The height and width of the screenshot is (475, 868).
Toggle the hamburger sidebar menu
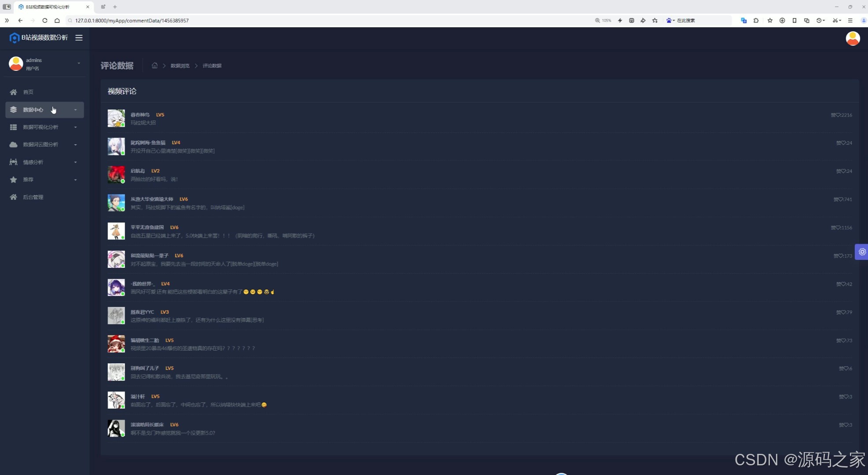tap(79, 38)
